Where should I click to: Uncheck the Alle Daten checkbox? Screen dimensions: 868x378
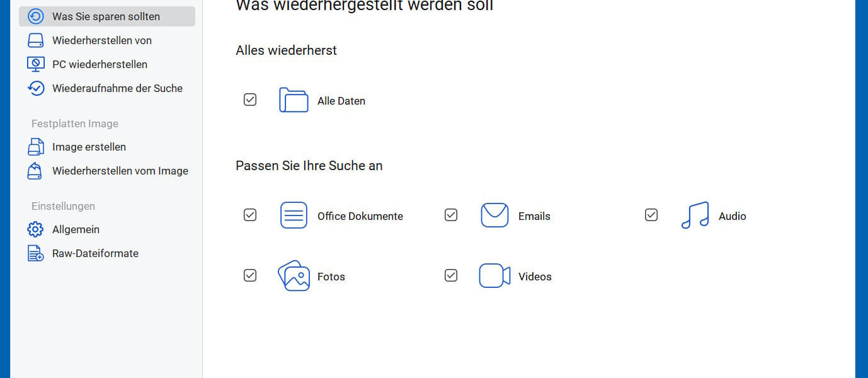pos(250,99)
